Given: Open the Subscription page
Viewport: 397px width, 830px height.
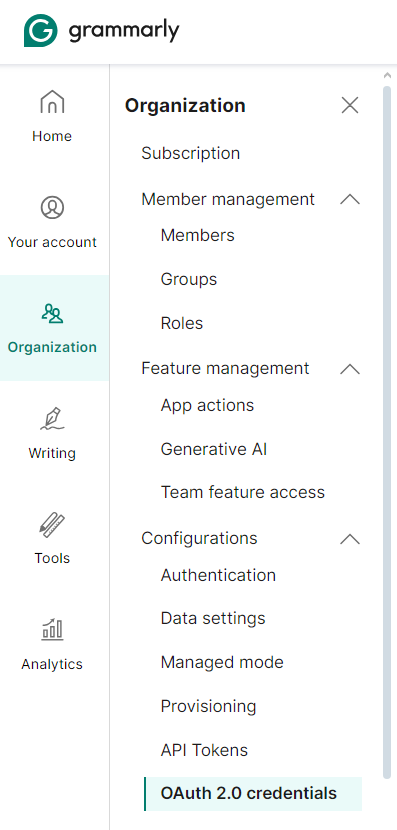Looking at the screenshot, I should [191, 154].
